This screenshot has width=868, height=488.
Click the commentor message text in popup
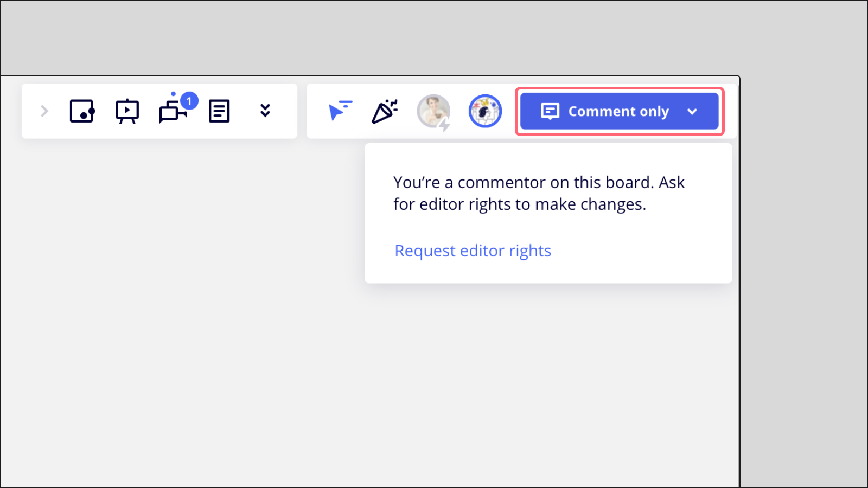pos(538,193)
